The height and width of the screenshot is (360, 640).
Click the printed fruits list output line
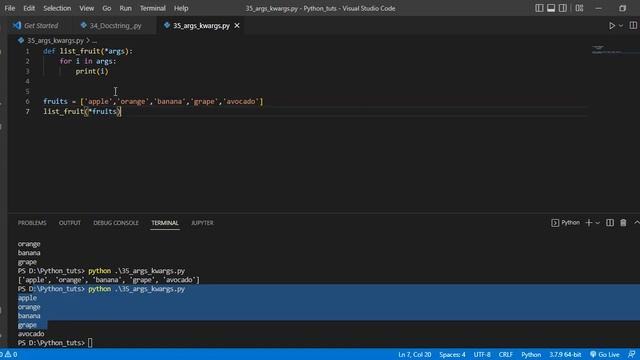[109, 280]
